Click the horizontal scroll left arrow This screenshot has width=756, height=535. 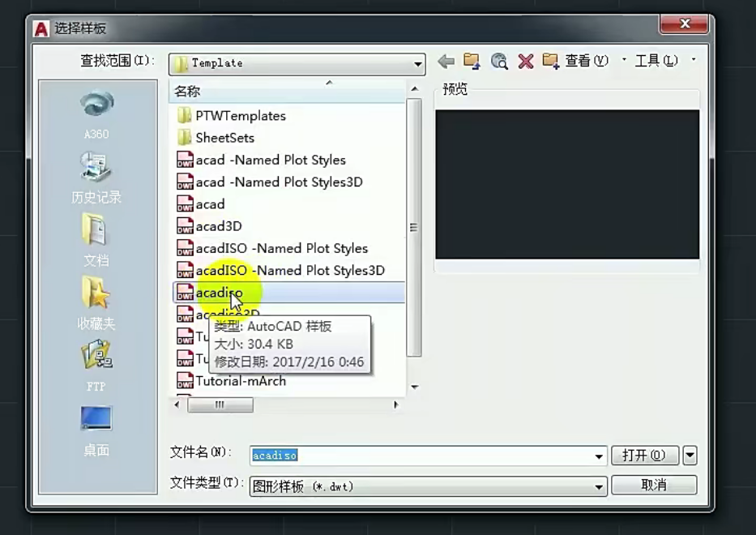click(x=177, y=404)
